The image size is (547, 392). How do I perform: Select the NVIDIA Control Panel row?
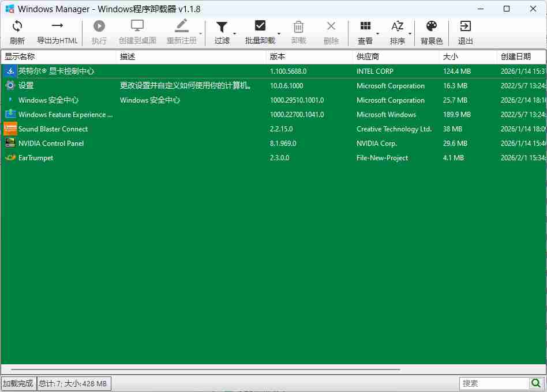coord(51,144)
